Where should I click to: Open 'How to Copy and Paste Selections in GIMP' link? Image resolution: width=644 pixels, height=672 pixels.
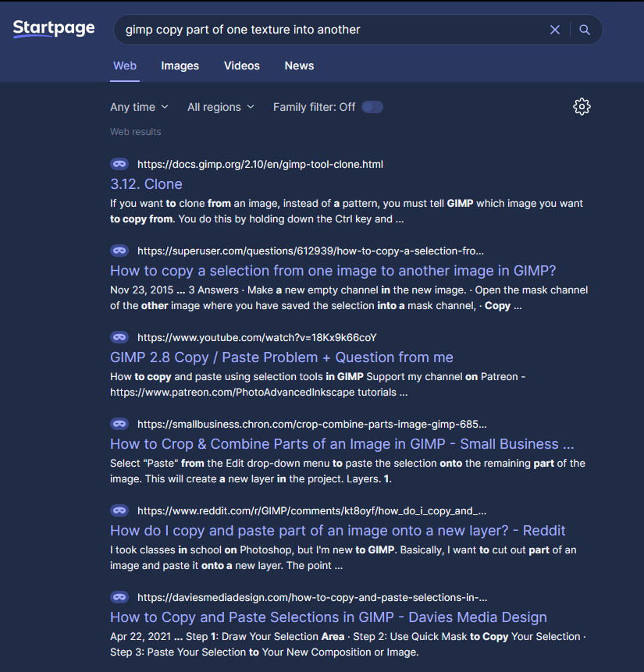pyautogui.click(x=329, y=617)
